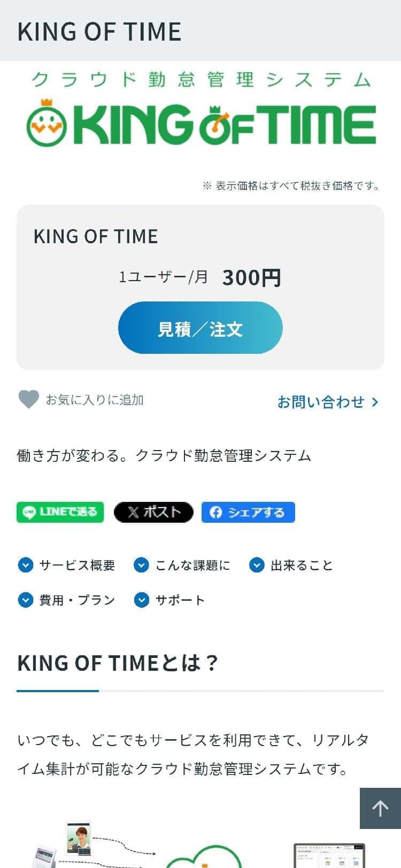401x868 pixels.
Task: Click the X post share button
Action: [153, 512]
